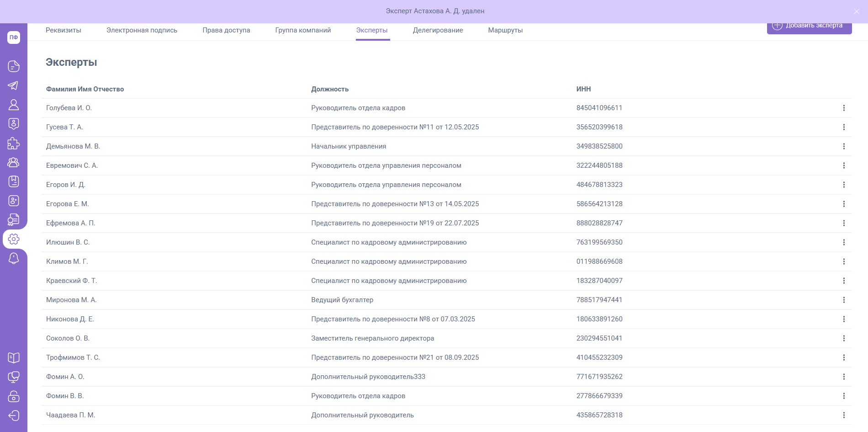
Task: Open the open-book guide icon in sidebar
Action: (x=13, y=357)
